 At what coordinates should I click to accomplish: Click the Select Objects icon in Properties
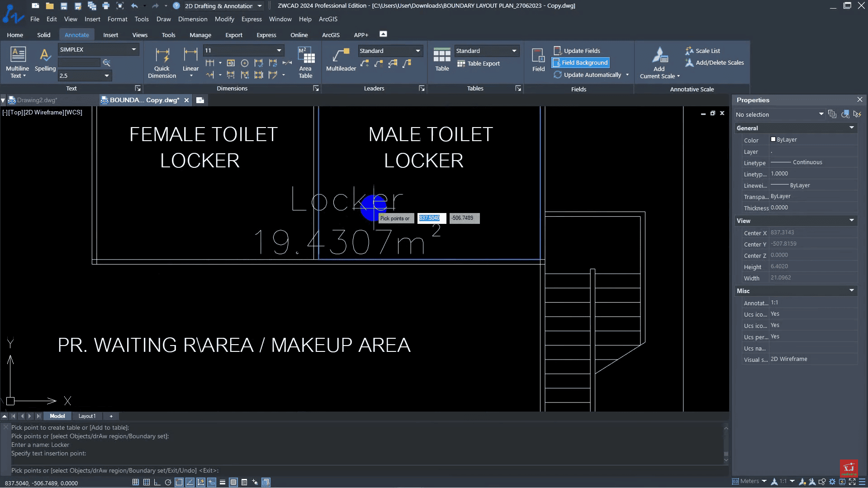(845, 114)
